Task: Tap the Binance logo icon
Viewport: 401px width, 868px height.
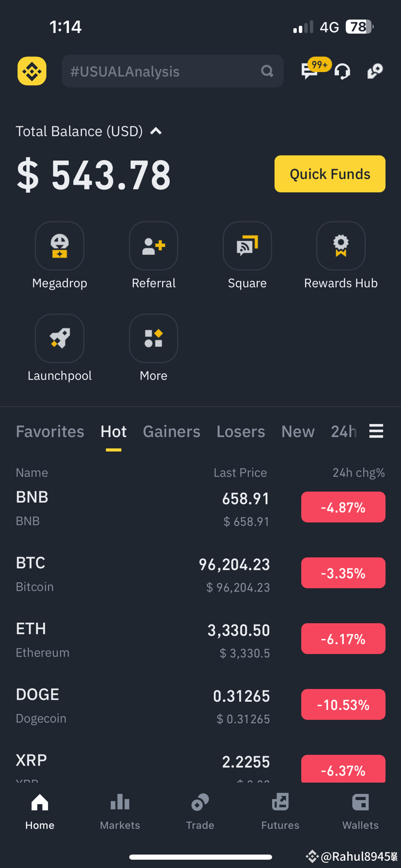Action: click(x=32, y=71)
